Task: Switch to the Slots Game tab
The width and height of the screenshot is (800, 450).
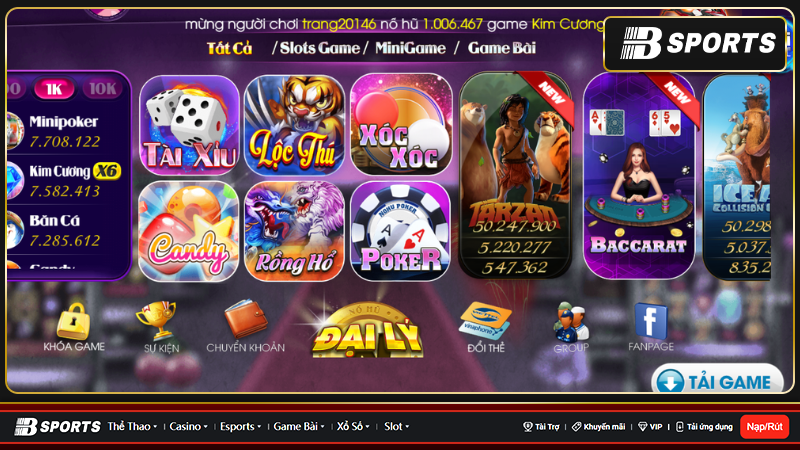Action: tap(320, 48)
